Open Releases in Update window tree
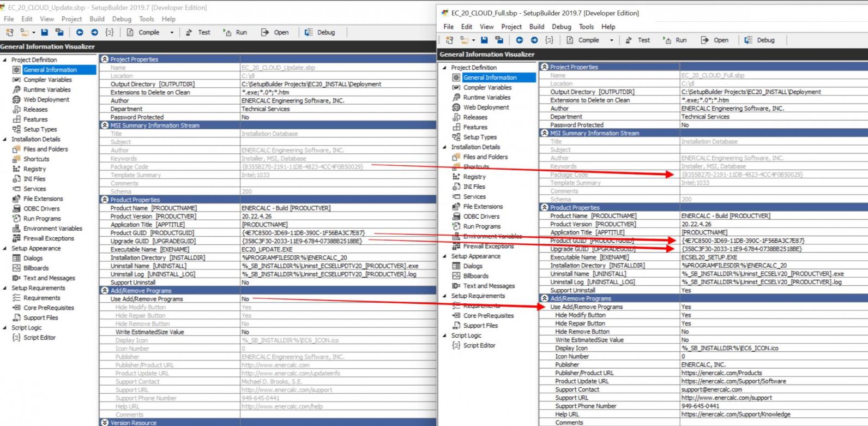This screenshot has width=868, height=426. pyautogui.click(x=35, y=109)
